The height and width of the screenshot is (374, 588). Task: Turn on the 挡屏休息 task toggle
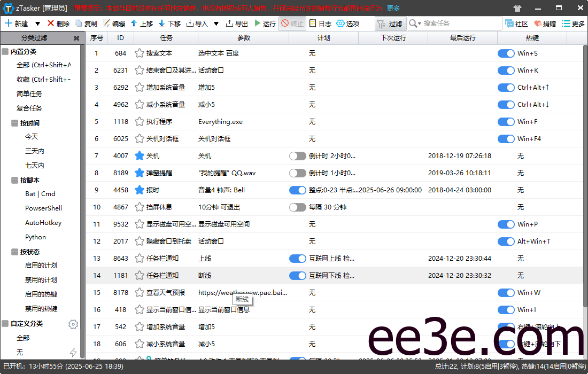(298, 207)
